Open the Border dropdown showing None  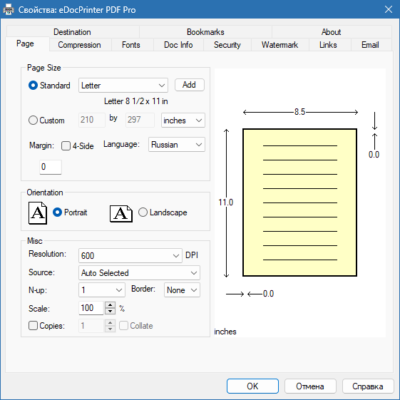[x=182, y=290]
